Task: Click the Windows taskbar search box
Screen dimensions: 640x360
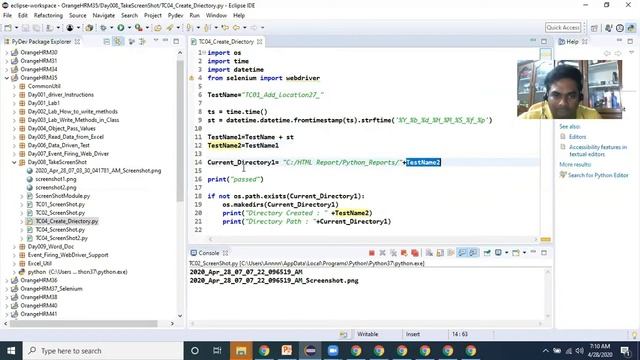Action: (x=102, y=351)
